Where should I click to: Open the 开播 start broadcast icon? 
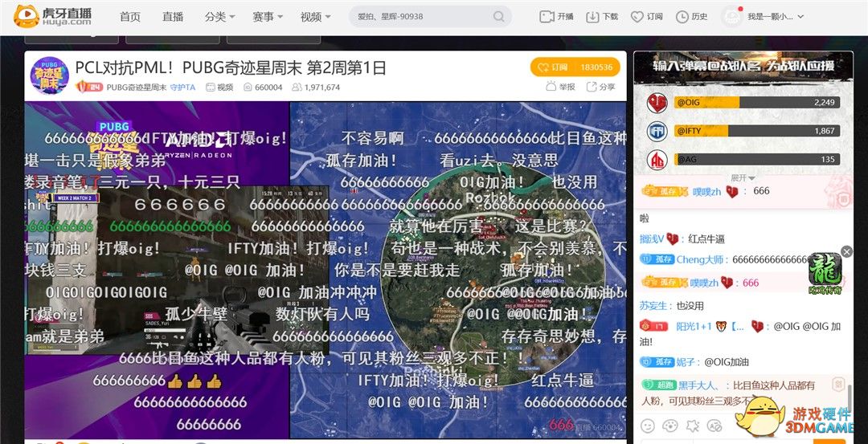547,17
